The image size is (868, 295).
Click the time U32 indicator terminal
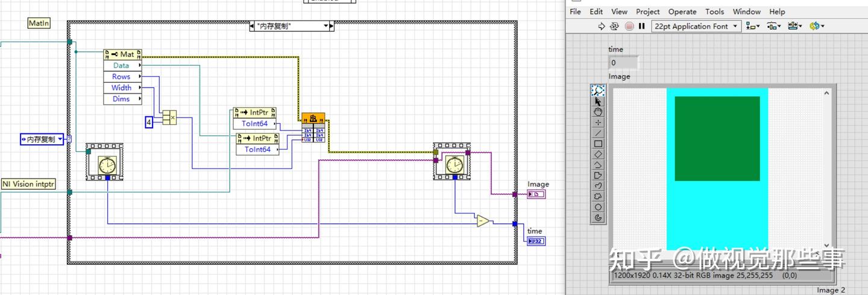pyautogui.click(x=535, y=241)
